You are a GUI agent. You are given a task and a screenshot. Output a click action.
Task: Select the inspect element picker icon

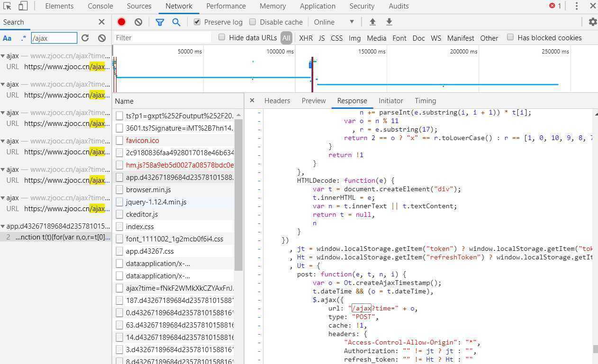point(7,6)
